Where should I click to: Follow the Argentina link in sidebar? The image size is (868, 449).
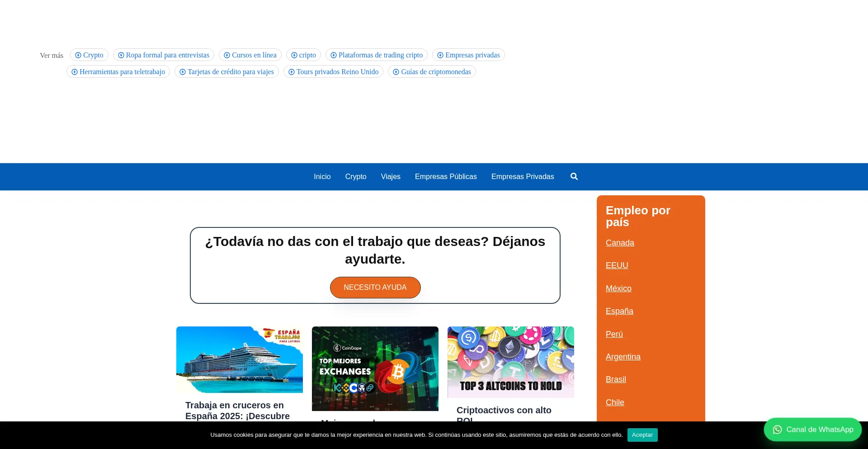[x=623, y=357]
